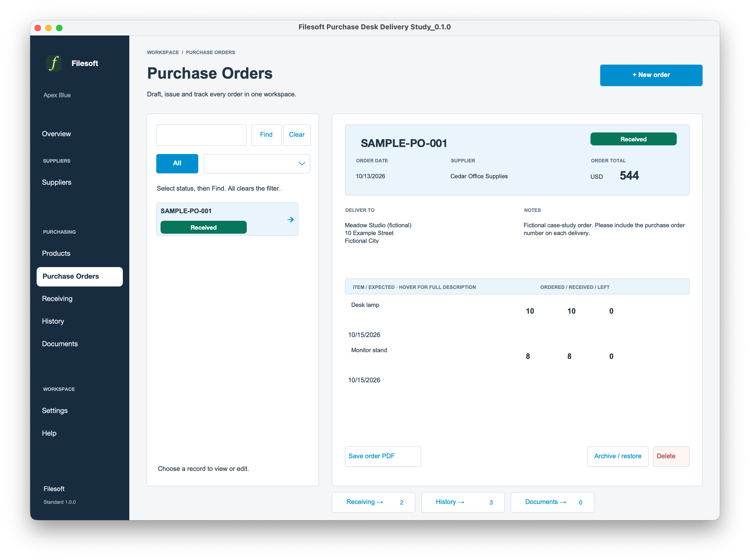
Task: Open Suppliers in the sidebar
Action: (57, 182)
